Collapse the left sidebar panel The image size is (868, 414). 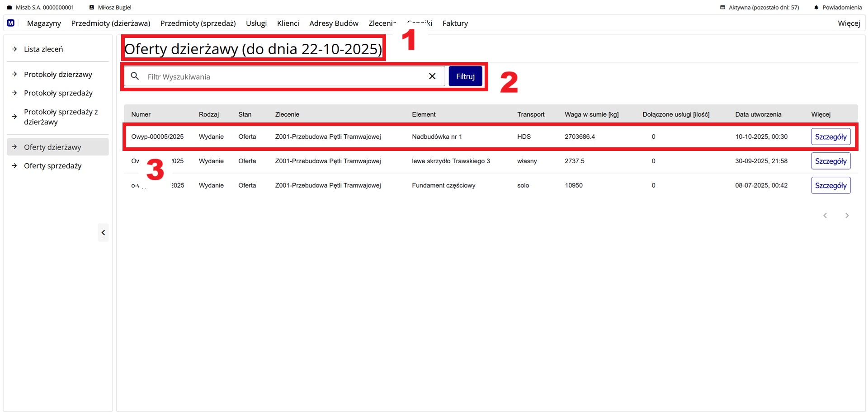[103, 233]
